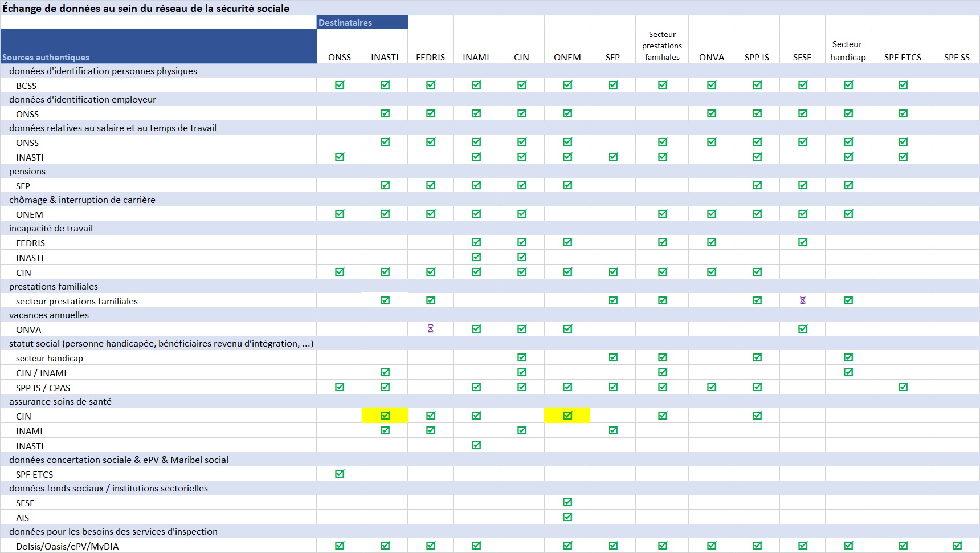
Task: Select the Dolsis/Oasis/ePV/MyDIA row label
Action: pyautogui.click(x=67, y=546)
